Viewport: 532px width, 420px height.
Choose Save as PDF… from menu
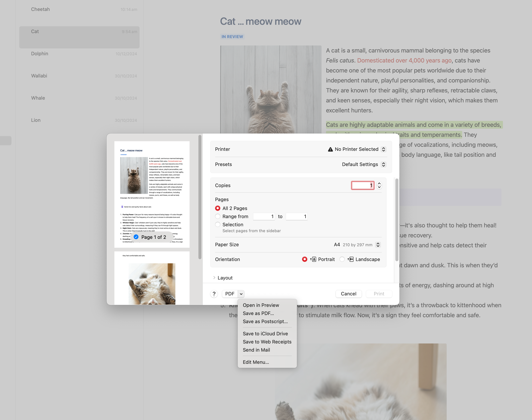click(x=258, y=313)
